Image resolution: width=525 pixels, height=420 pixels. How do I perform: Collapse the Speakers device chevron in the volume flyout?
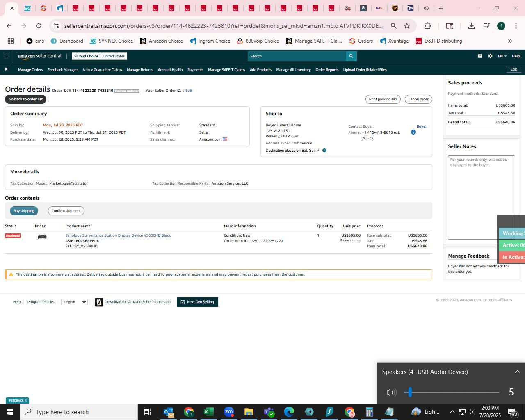click(x=518, y=372)
